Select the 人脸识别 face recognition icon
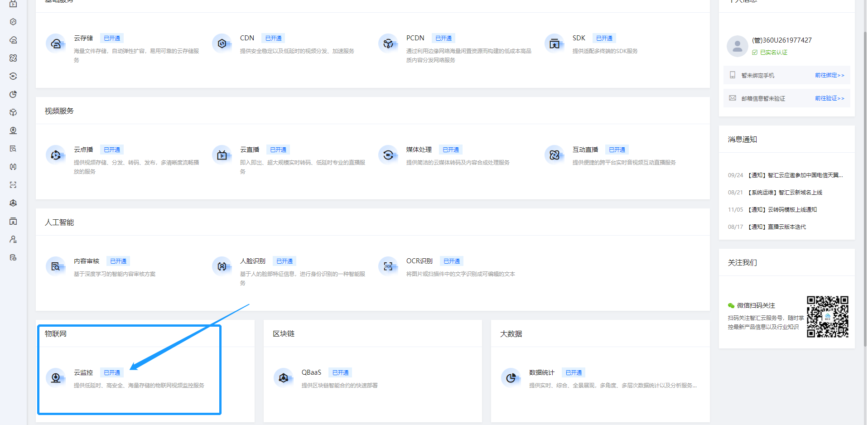868x425 pixels. (x=222, y=266)
